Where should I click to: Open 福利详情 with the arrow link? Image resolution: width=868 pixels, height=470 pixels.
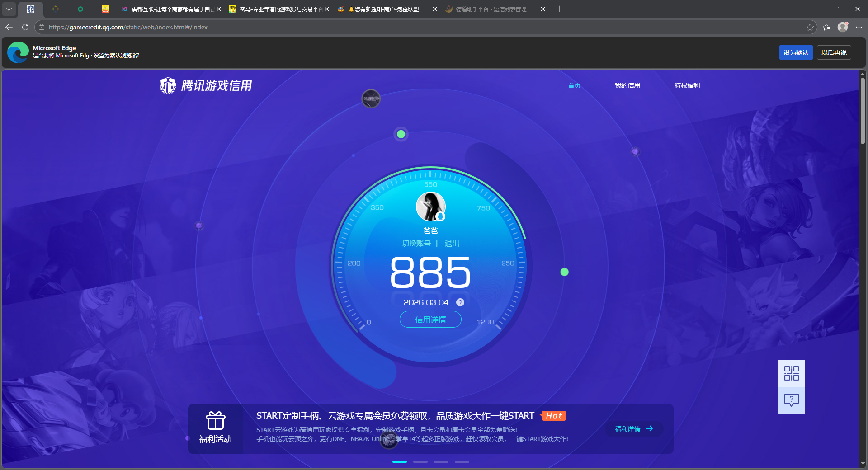(633, 428)
